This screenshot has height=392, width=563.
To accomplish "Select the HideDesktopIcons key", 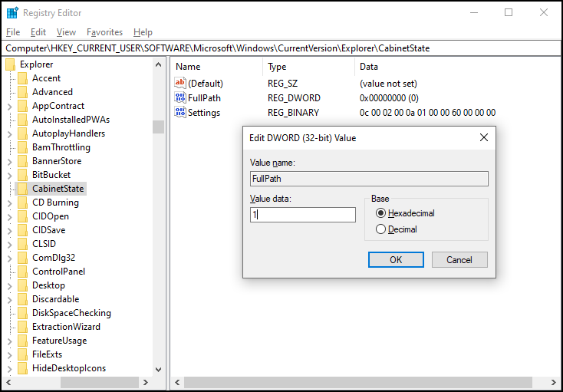I will click(x=69, y=368).
